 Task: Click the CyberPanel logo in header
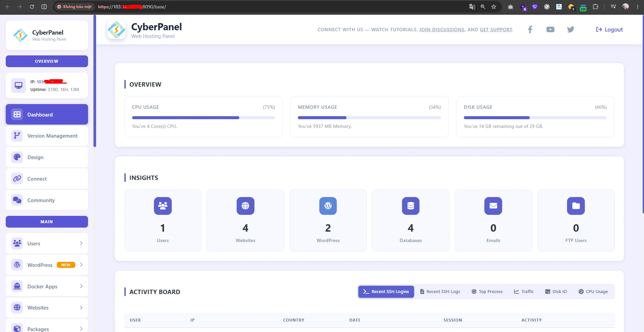coord(116,30)
